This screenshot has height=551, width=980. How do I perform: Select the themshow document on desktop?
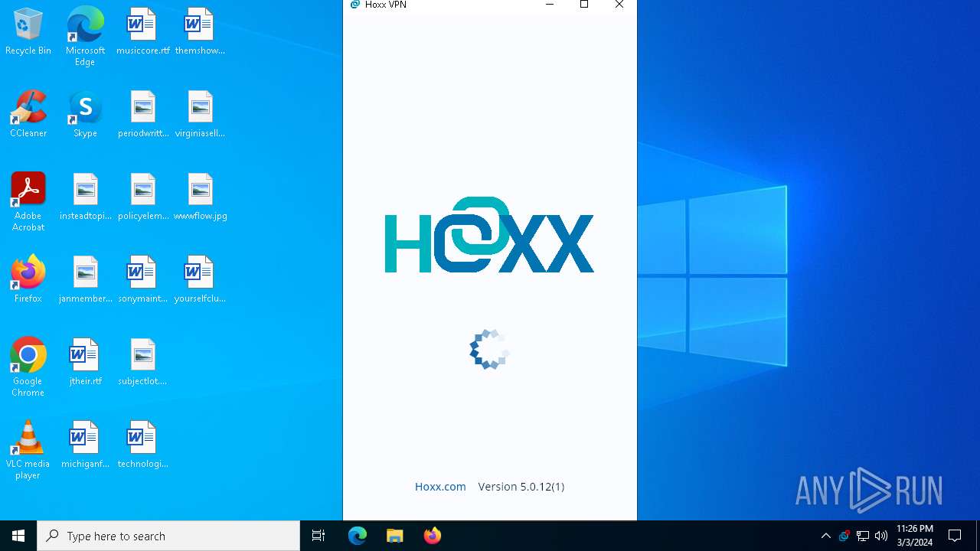click(x=200, y=31)
